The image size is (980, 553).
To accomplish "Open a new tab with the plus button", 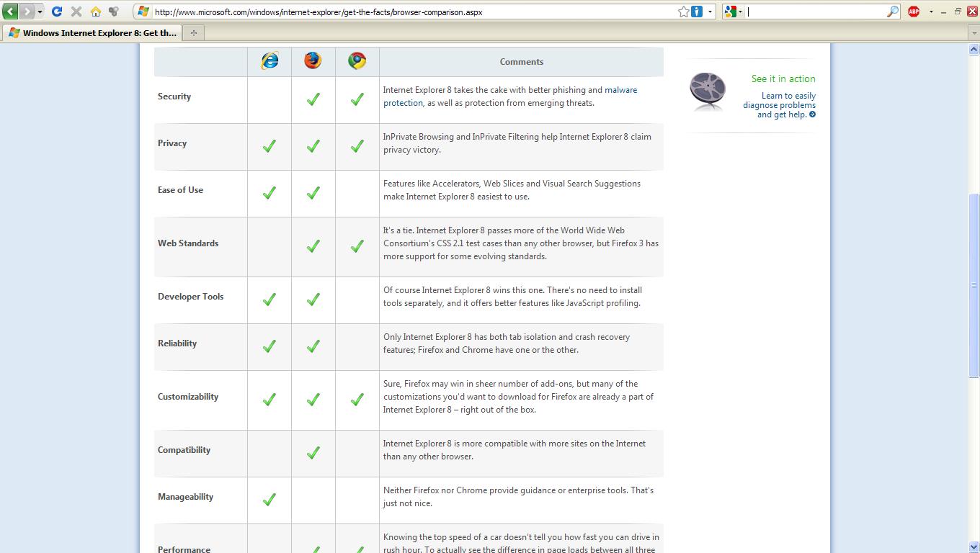I will tap(193, 32).
